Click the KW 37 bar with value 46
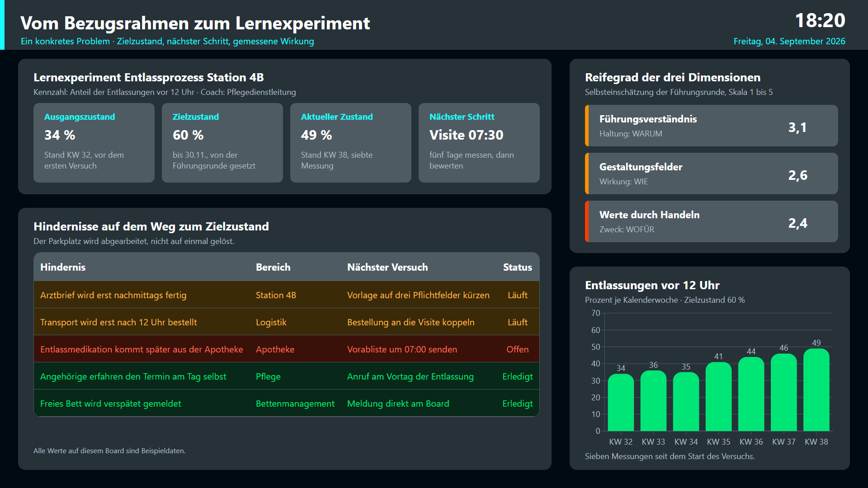The width and height of the screenshot is (868, 488). [x=783, y=392]
